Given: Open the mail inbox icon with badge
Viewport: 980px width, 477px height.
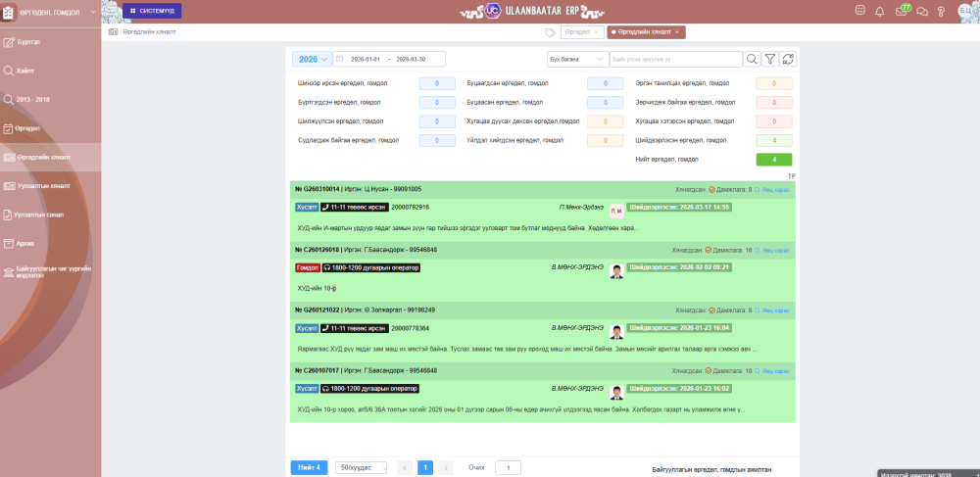Looking at the screenshot, I should 902,11.
